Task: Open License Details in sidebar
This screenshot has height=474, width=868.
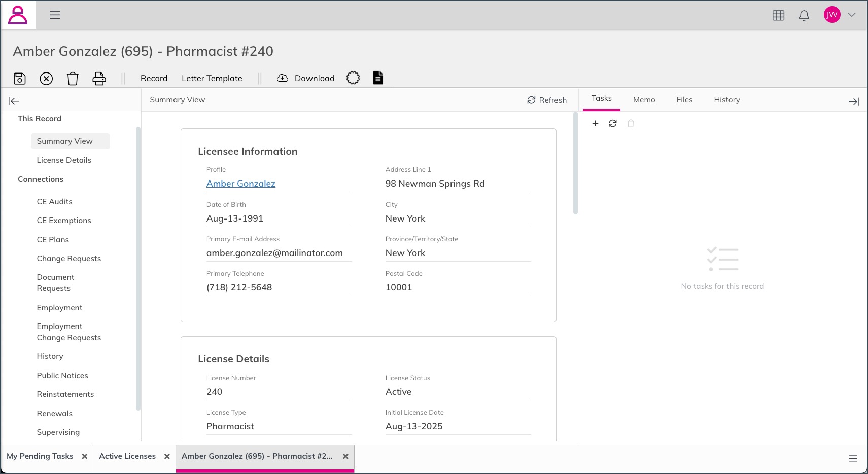Action: click(64, 160)
